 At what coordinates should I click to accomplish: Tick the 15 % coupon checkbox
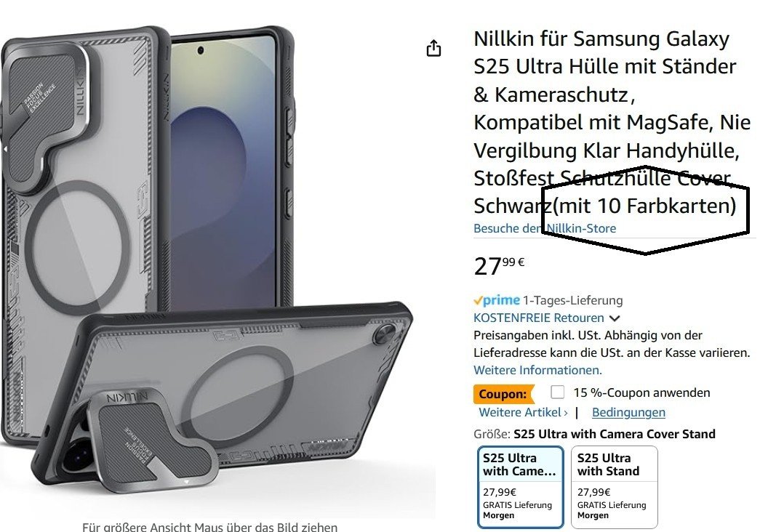557,392
